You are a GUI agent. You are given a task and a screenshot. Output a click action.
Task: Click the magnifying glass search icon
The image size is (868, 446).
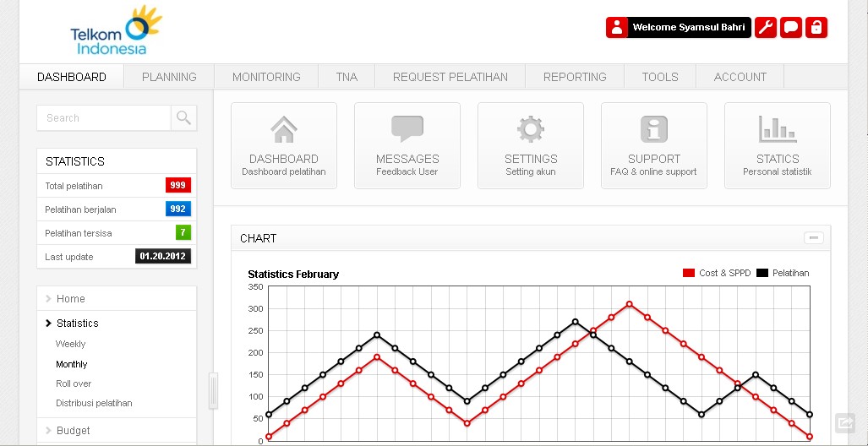183,118
